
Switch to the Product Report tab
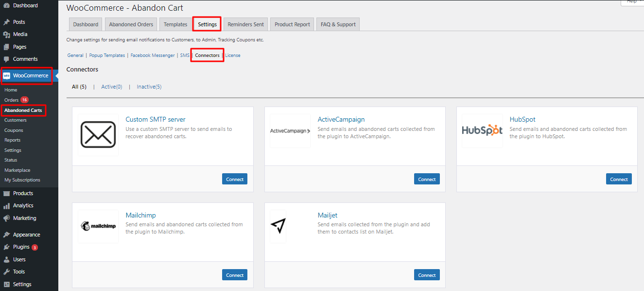click(x=292, y=24)
